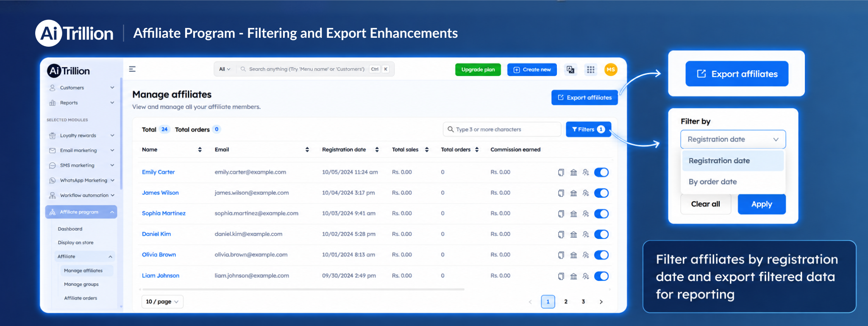The height and width of the screenshot is (326, 868).
Task: Collapse the Affiliate program menu
Action: [81, 212]
